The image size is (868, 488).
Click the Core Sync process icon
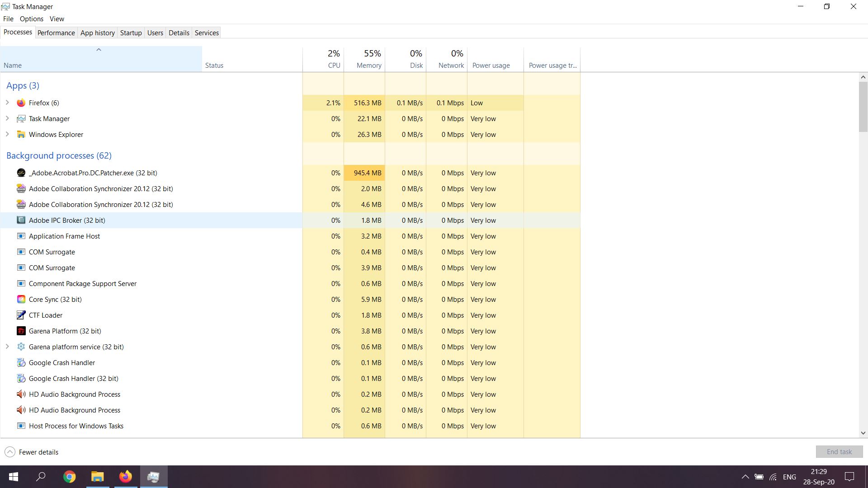click(x=21, y=300)
